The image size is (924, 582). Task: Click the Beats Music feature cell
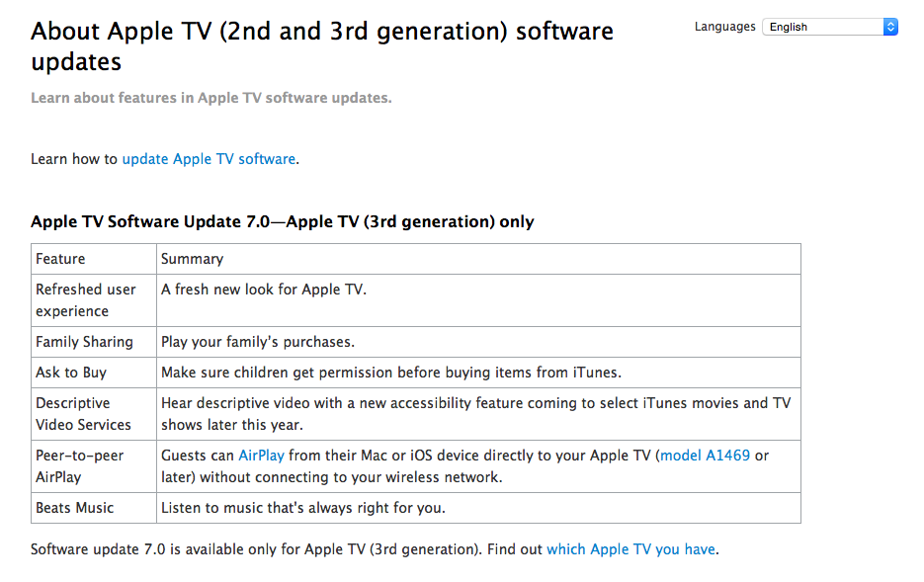(94, 508)
